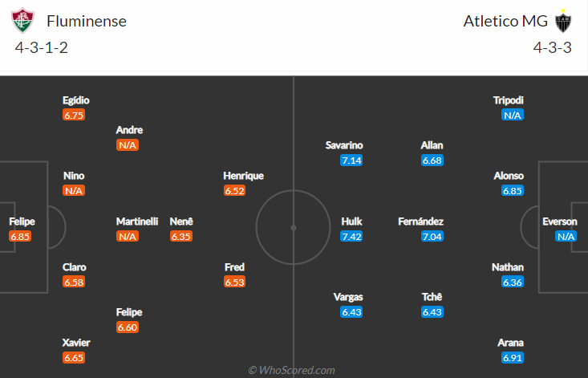Open the Fluminense team name link
The height and width of the screenshot is (378, 588).
point(87,21)
